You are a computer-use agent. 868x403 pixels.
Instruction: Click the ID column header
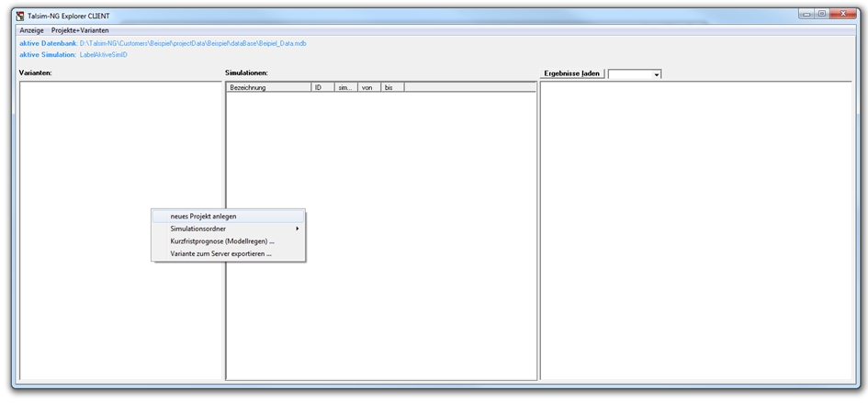click(321, 87)
